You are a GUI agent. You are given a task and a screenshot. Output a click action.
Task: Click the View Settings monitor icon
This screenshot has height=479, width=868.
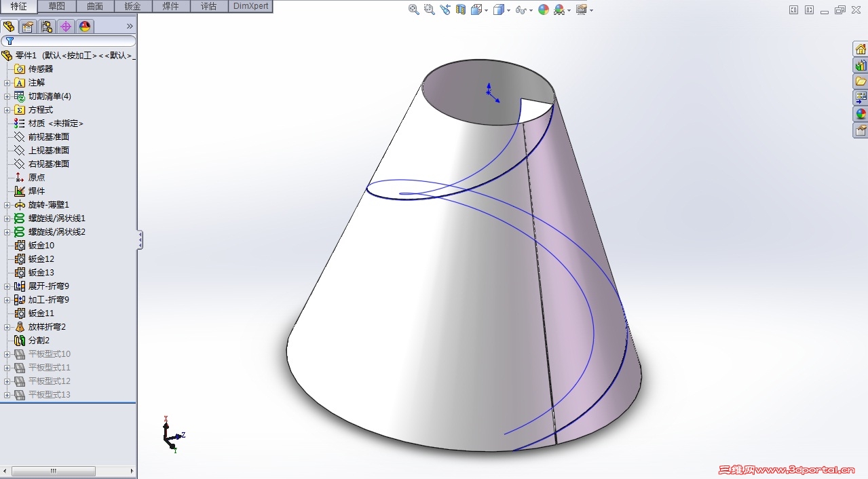click(582, 9)
